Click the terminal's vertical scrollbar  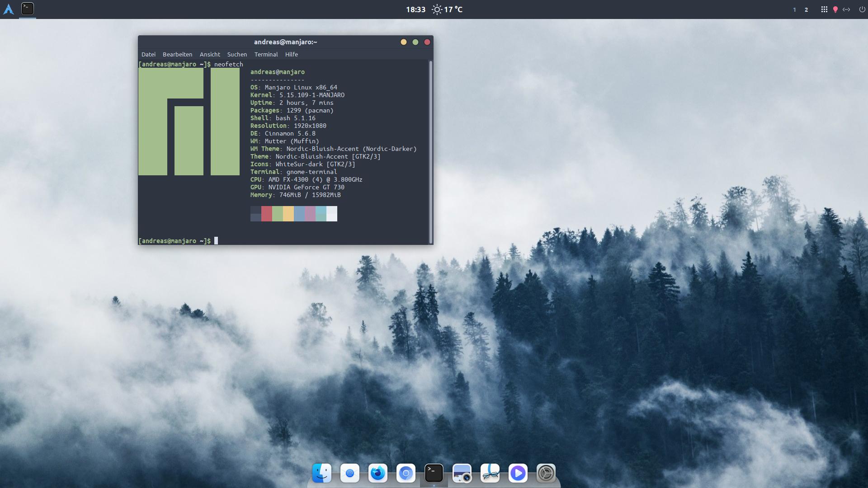point(430,151)
